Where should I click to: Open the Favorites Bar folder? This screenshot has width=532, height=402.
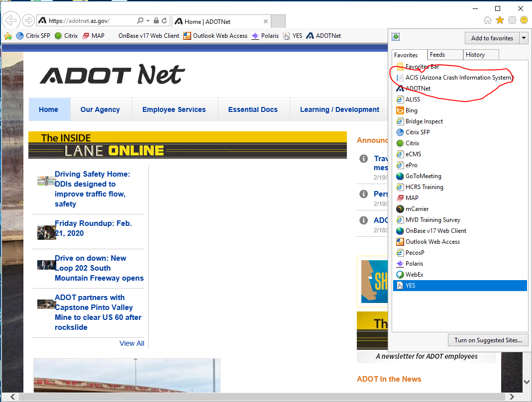pyautogui.click(x=460, y=67)
